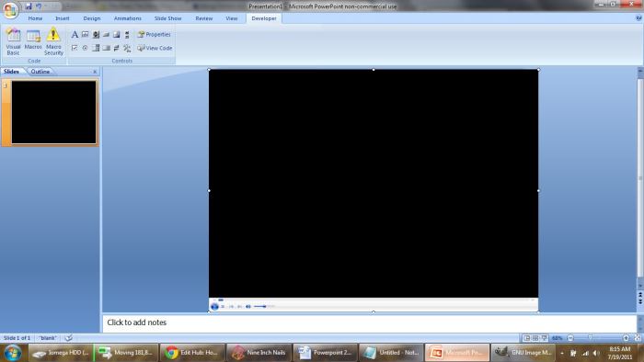Click the Save icon in quick access toolbar
This screenshot has width=644, height=362.
(29, 6)
